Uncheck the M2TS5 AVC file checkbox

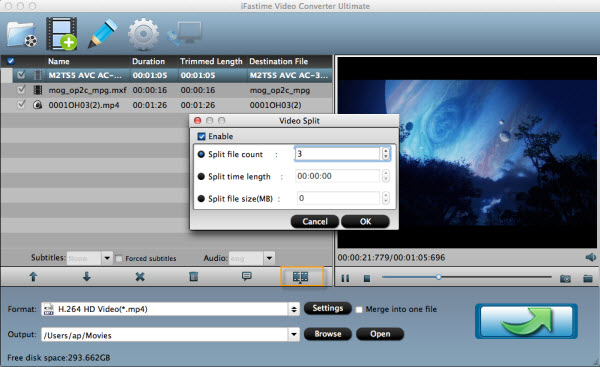tap(21, 75)
